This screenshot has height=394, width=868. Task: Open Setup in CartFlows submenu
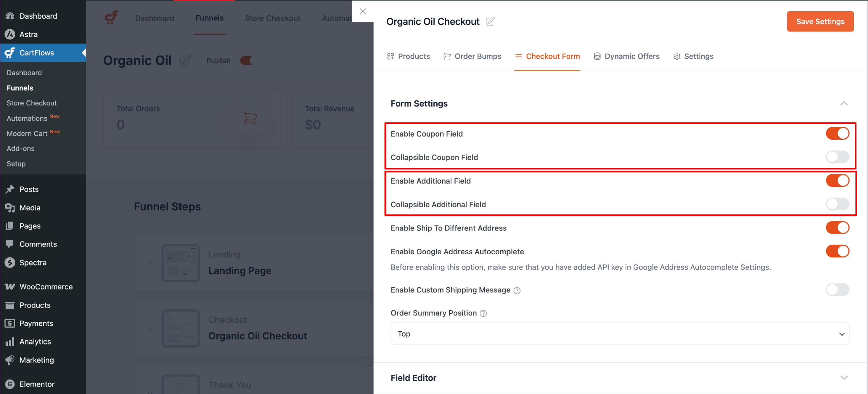pyautogui.click(x=16, y=164)
